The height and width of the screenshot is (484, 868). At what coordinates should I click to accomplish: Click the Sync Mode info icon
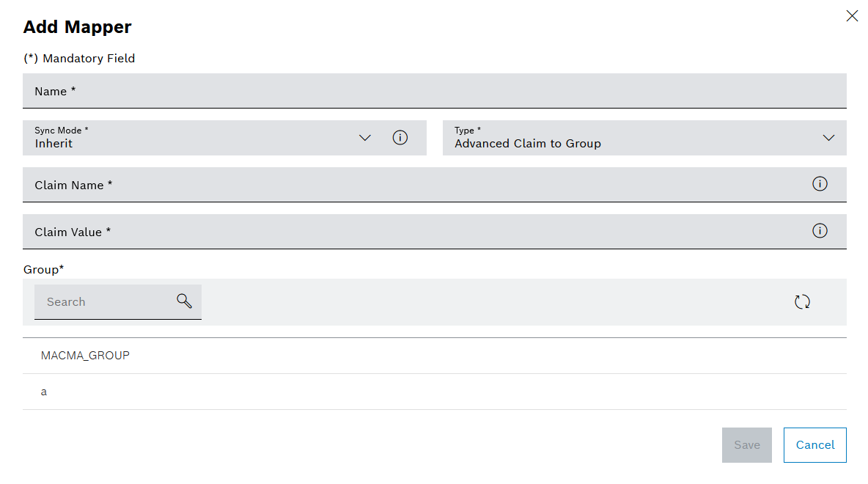coord(400,137)
